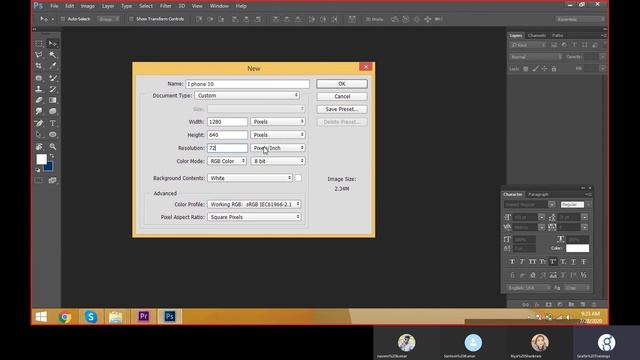Toggle lock image pixels brush icon
This screenshot has width=640, height=360.
point(535,69)
